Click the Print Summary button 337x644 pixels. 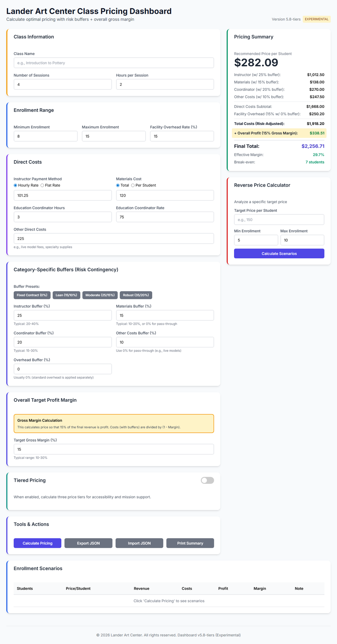tap(190, 543)
